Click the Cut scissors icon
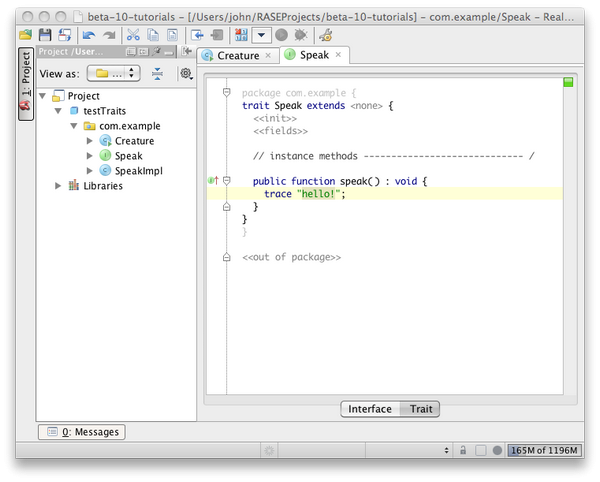The height and width of the screenshot is (482, 600). tap(133, 35)
